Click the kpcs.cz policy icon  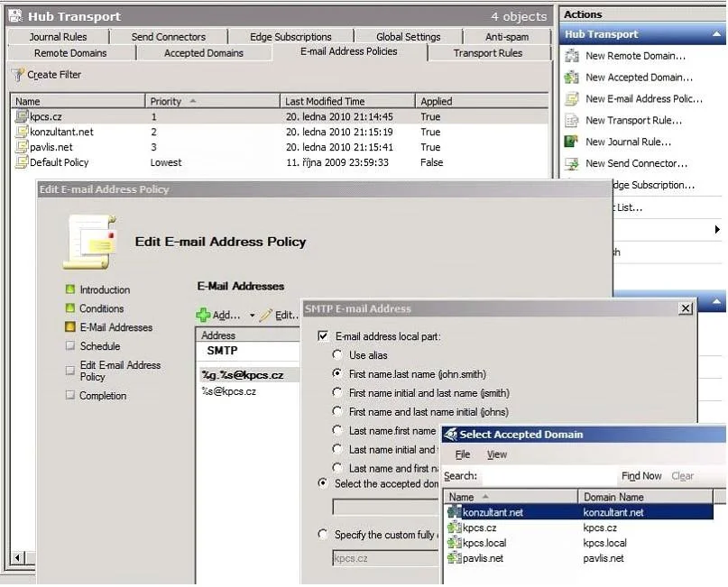click(22, 116)
